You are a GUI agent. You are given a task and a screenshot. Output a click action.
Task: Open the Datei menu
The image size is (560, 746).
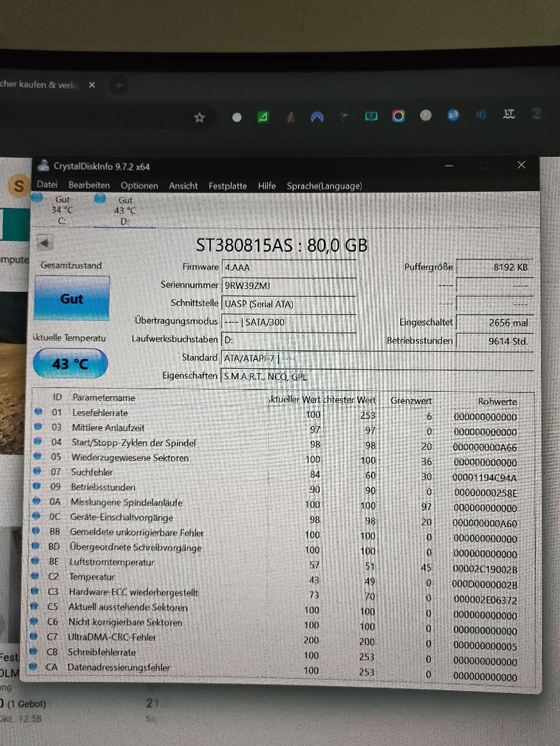click(x=47, y=185)
